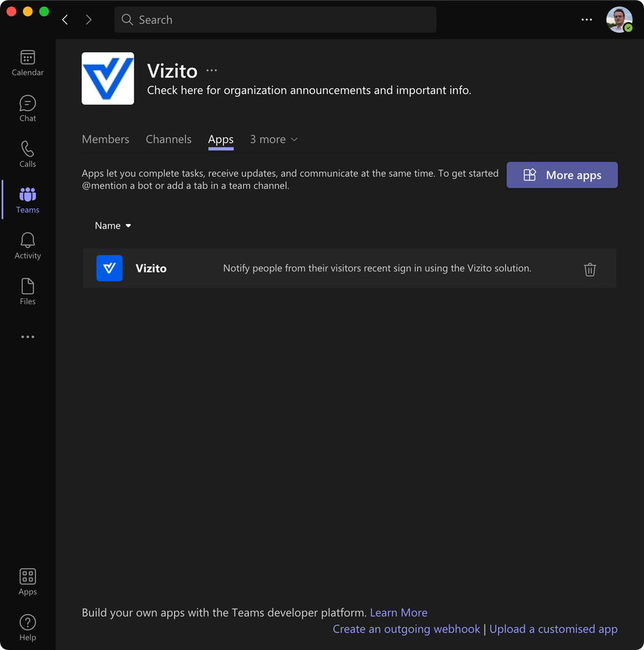Viewport: 644px width, 650px height.
Task: Switch to the Members tab
Action: click(x=105, y=140)
